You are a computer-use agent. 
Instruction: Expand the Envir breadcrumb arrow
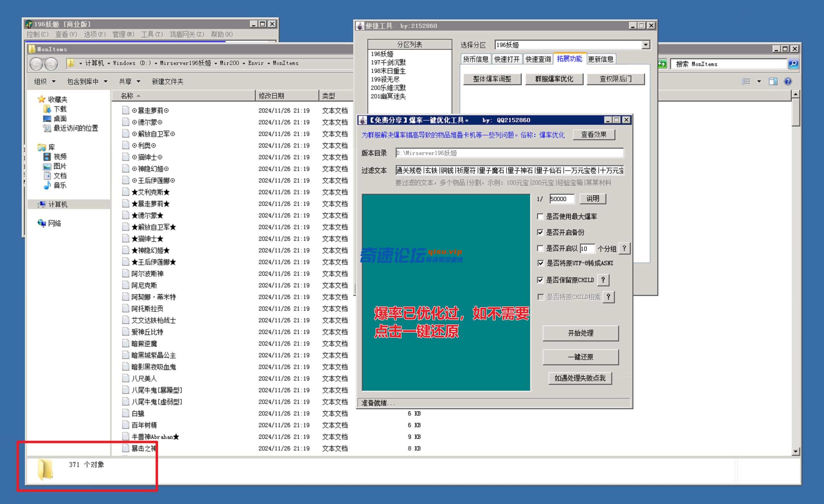pyautogui.click(x=269, y=63)
